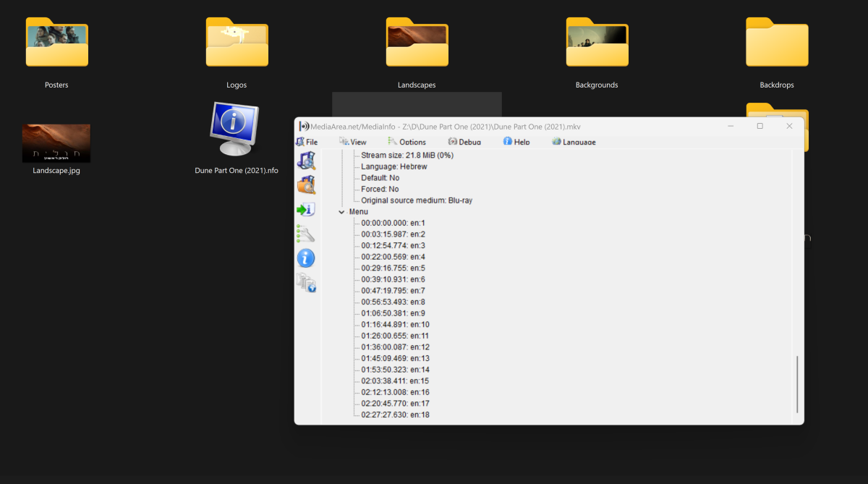The height and width of the screenshot is (484, 868).
Task: Select the Posters folder on the desktop
Action: pyautogui.click(x=56, y=43)
